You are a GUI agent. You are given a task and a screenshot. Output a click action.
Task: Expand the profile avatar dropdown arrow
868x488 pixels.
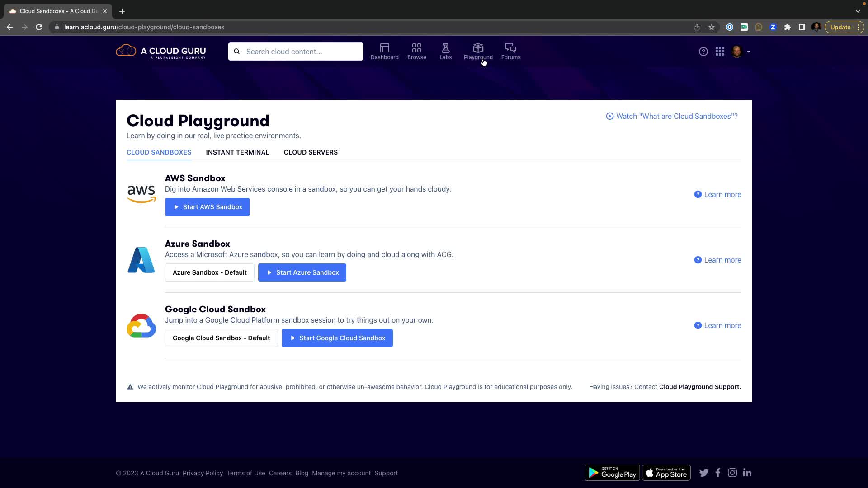(x=749, y=52)
